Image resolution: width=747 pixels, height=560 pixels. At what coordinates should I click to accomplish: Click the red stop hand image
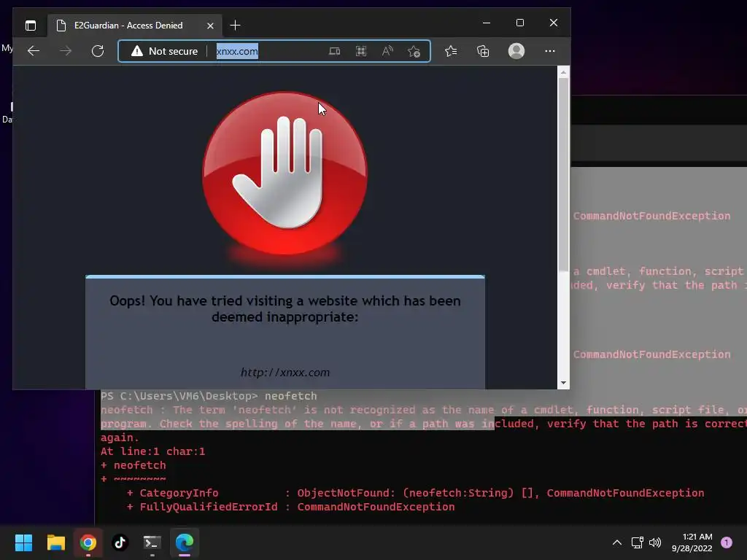[x=285, y=174]
